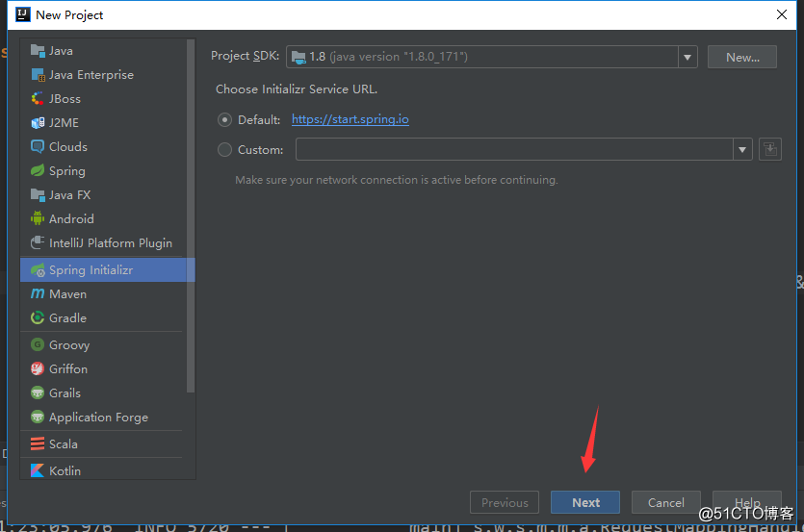Click the Clouds speech-bubble icon
The width and height of the screenshot is (804, 532).
[38, 146]
